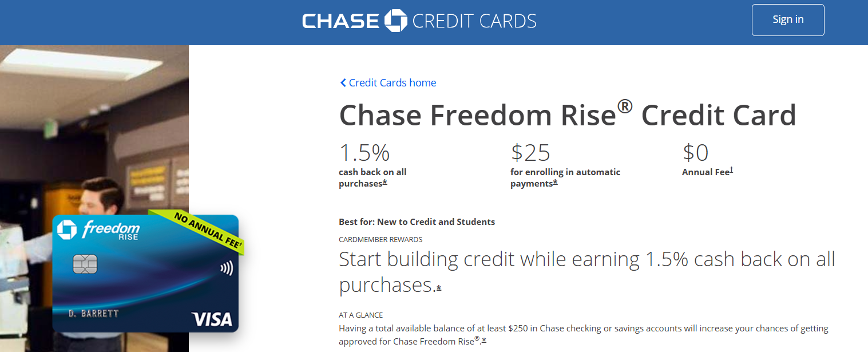The width and height of the screenshot is (868, 352).
Task: Open the Sign in page
Action: point(787,19)
